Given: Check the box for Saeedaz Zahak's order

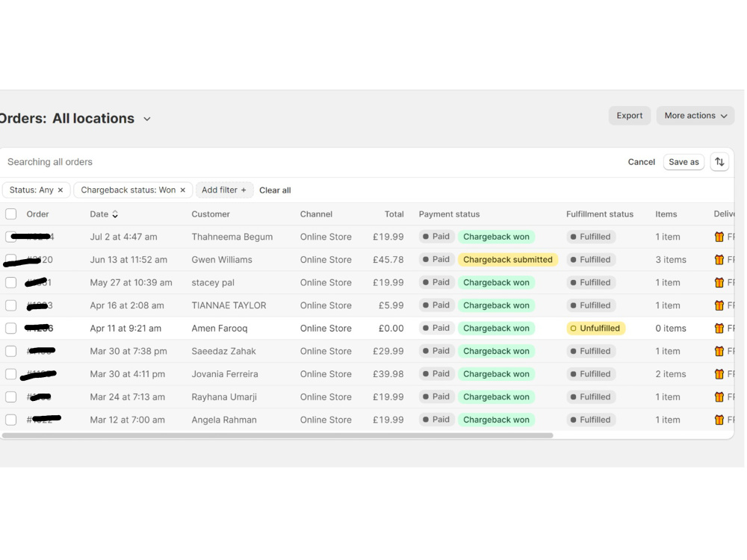Looking at the screenshot, I should tap(11, 351).
